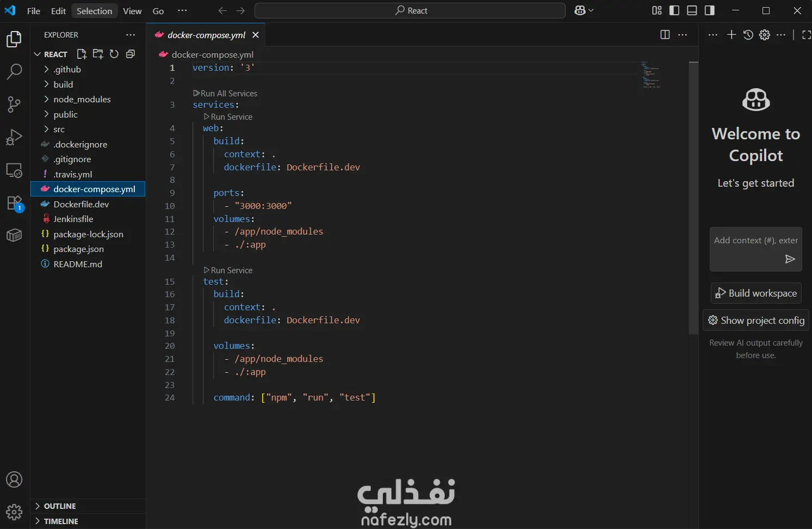
Task: Open the Jenkinsfile in explorer
Action: (88, 219)
